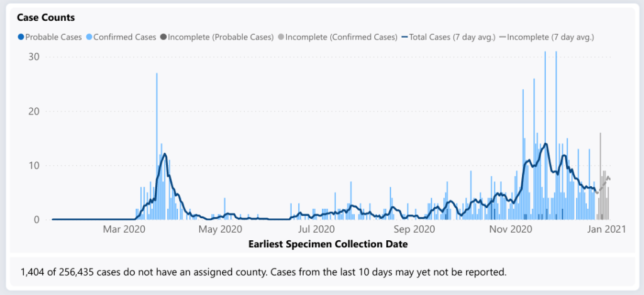The image size is (644, 295).
Task: Click the Earliest Specimen Collection Date axis title
Action: tap(327, 243)
